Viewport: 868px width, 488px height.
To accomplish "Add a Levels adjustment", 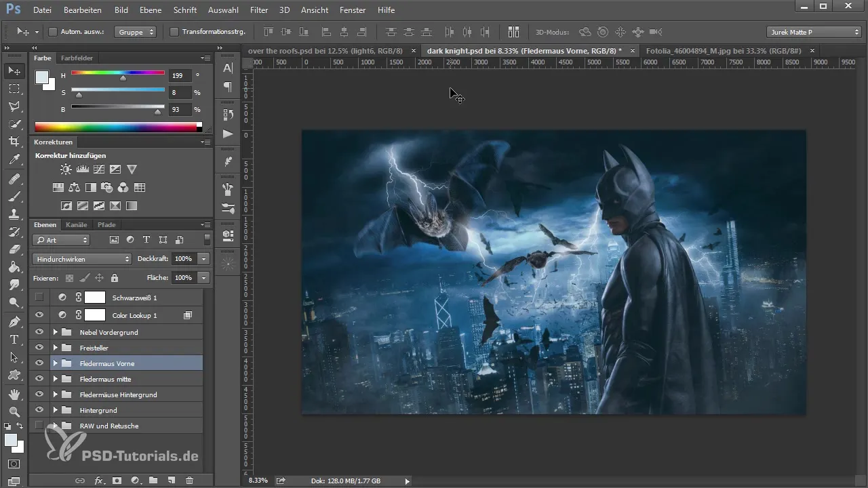I will coord(83,169).
